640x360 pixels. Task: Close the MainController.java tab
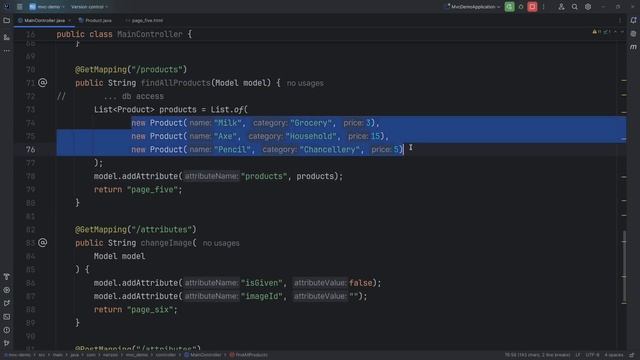(69, 20)
